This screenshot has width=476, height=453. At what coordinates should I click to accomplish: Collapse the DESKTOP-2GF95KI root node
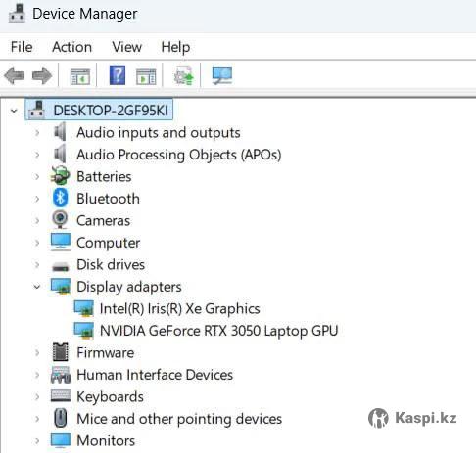coord(14,111)
